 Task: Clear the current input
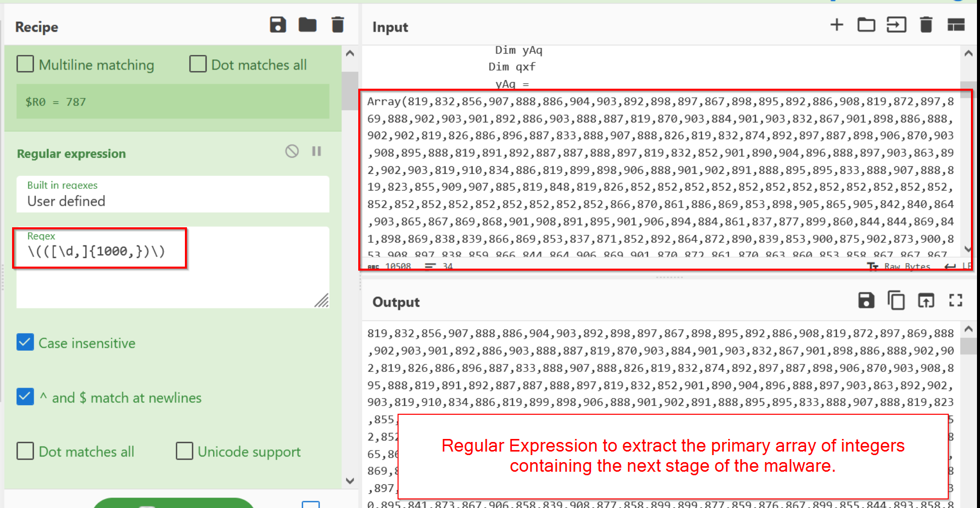coord(926,25)
